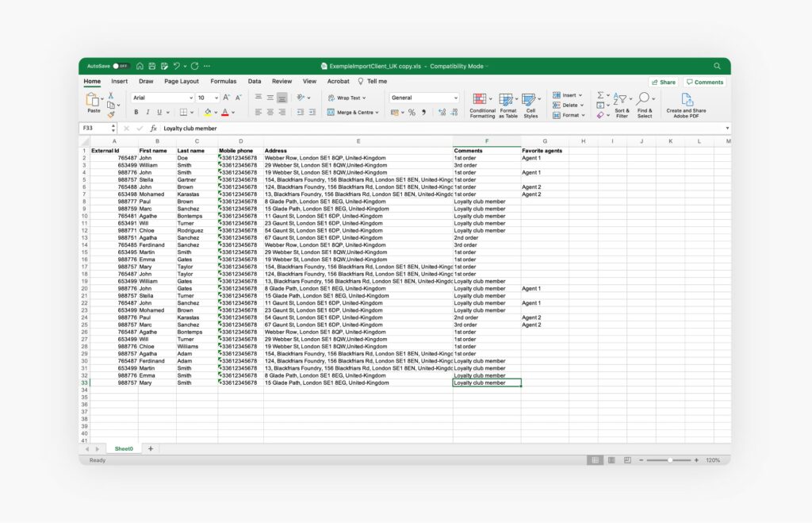Open the Review ribbon tab
Viewport: 812px width, 523px height.
282,81
